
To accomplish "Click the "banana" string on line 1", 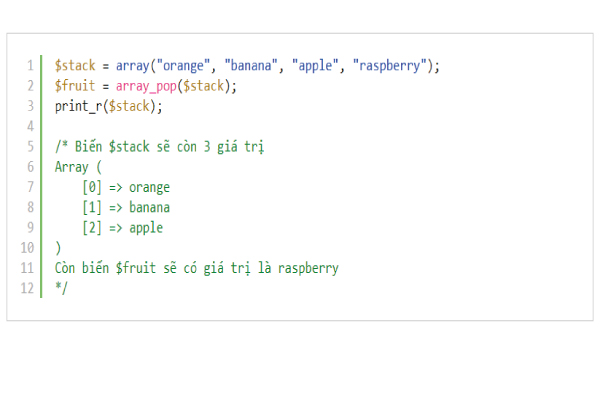I will [x=252, y=66].
